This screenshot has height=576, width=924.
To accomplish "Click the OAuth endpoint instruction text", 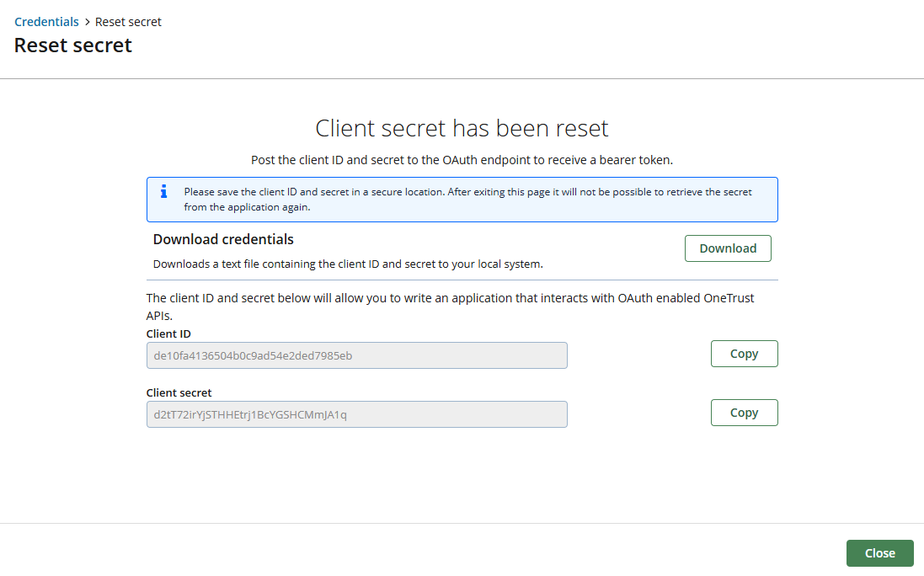I will [462, 159].
